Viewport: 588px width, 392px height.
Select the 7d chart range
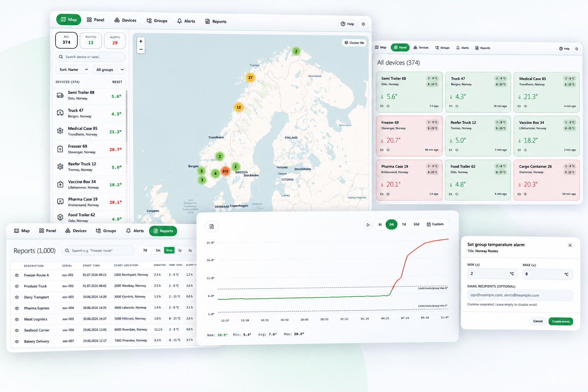click(x=404, y=224)
